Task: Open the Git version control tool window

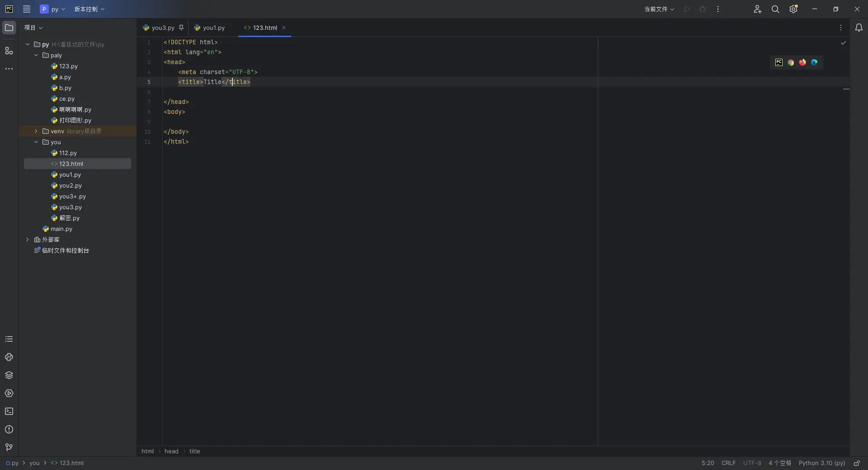Action: coord(9,447)
